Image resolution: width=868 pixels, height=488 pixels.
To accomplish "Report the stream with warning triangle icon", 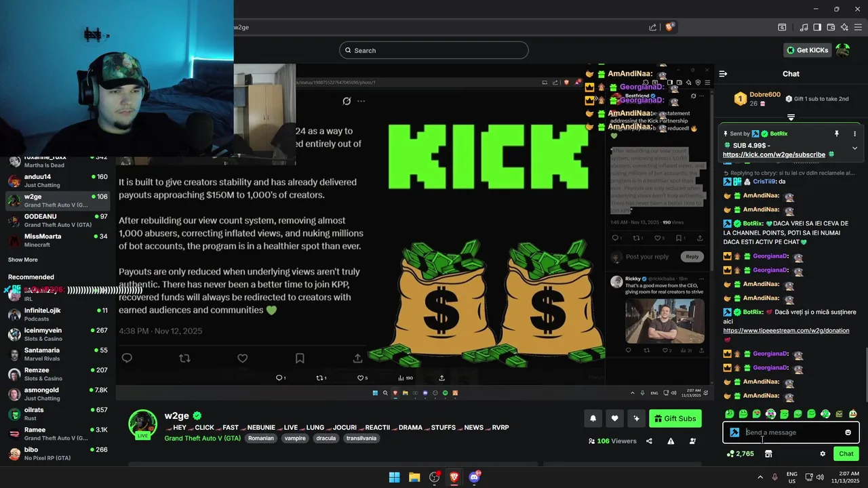I will [x=671, y=441].
